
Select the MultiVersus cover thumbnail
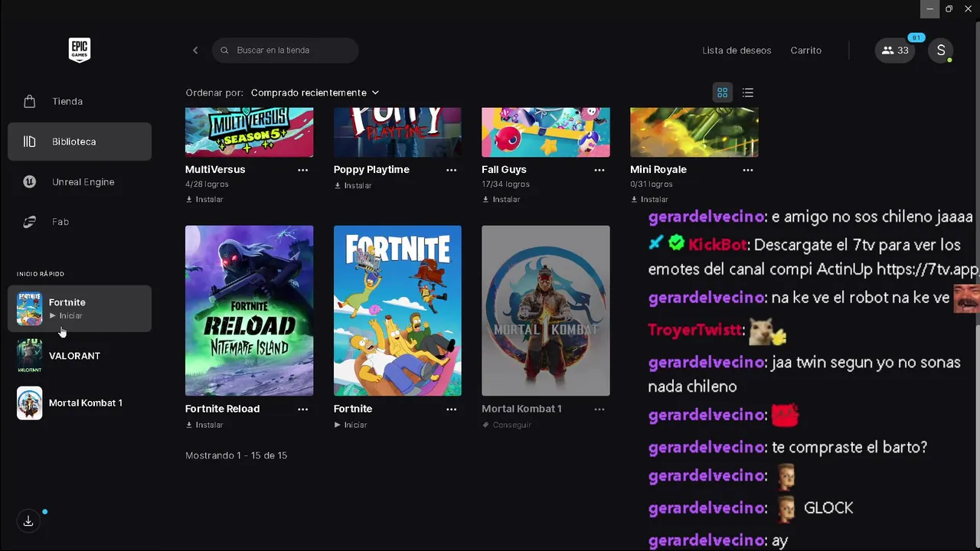coord(249,132)
